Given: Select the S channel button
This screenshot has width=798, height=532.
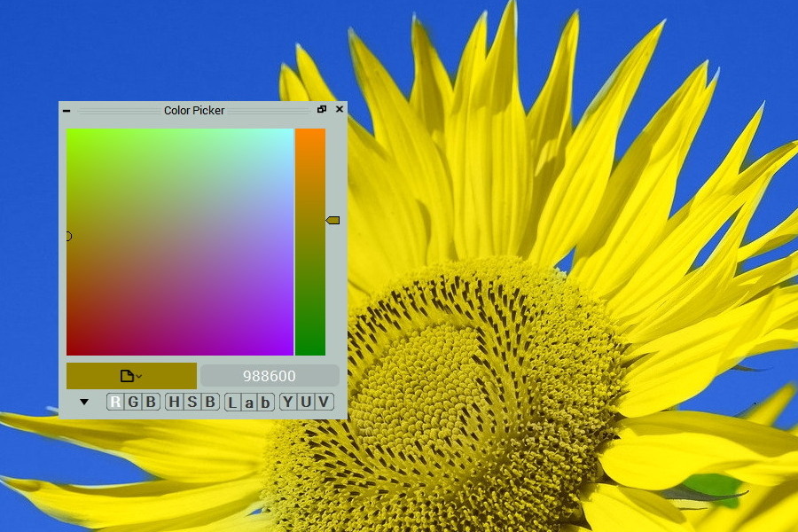Looking at the screenshot, I should coord(192,402).
